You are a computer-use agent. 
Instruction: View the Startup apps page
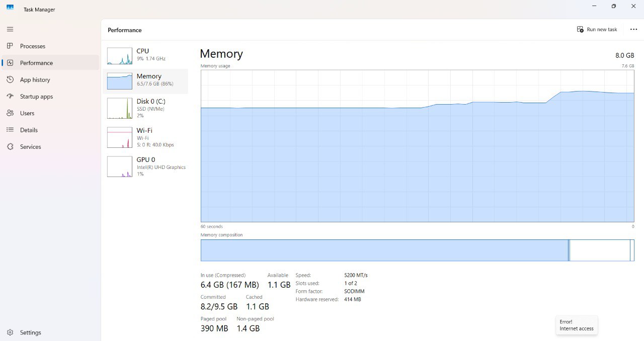[x=36, y=96]
